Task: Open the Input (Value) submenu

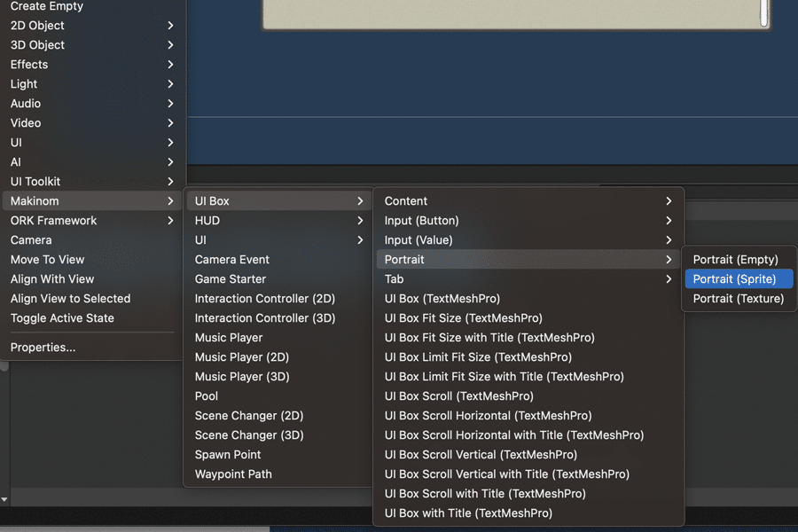Action: click(x=528, y=240)
